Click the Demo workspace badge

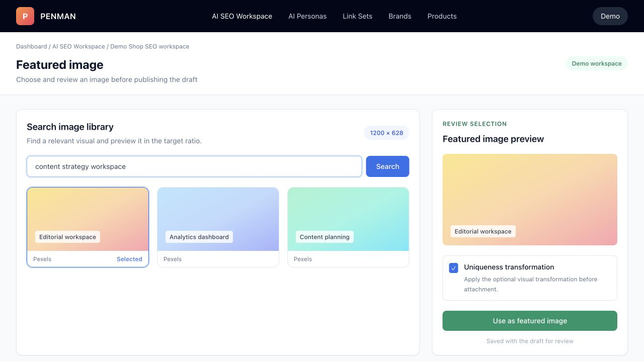[597, 63]
